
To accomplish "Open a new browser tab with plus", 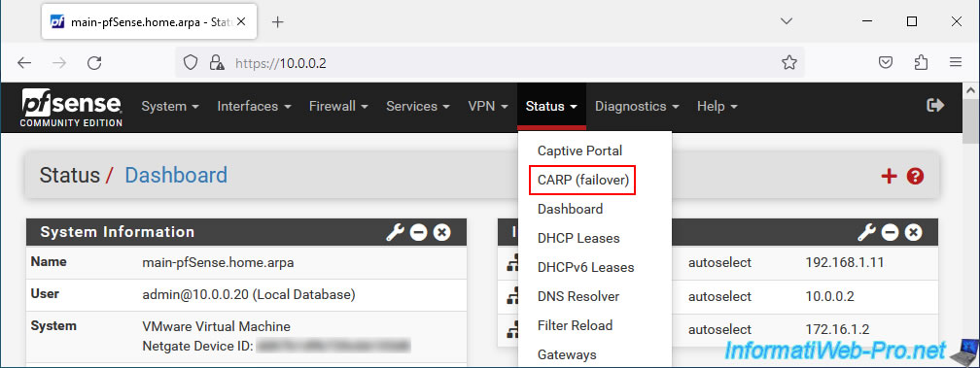I will pyautogui.click(x=278, y=21).
